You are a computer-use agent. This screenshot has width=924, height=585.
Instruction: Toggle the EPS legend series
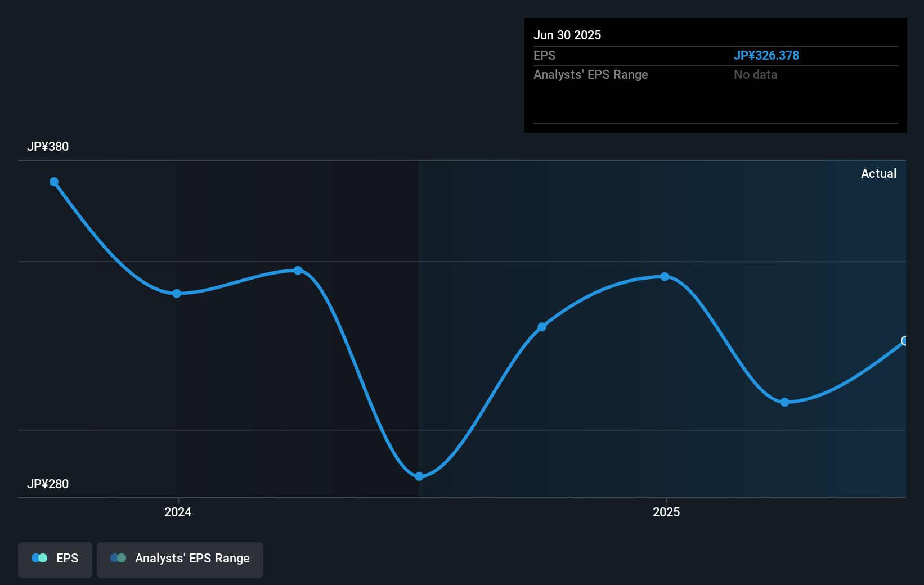tap(55, 560)
